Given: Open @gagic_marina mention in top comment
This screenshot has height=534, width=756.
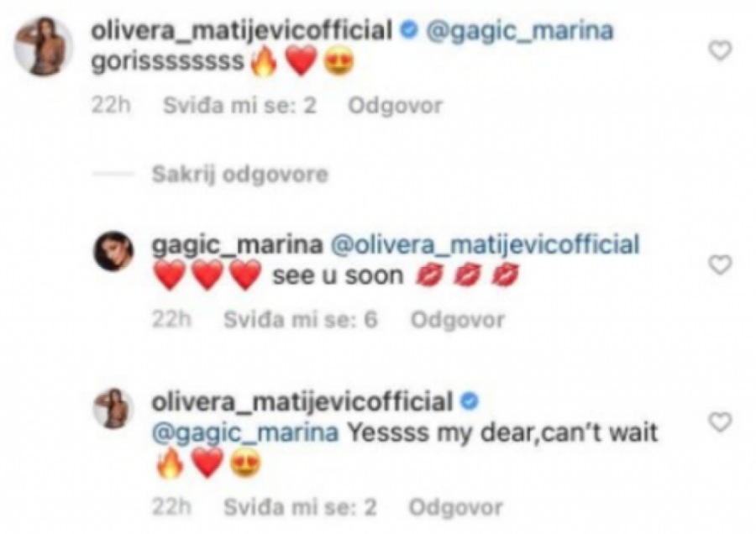Looking at the screenshot, I should point(520,30).
